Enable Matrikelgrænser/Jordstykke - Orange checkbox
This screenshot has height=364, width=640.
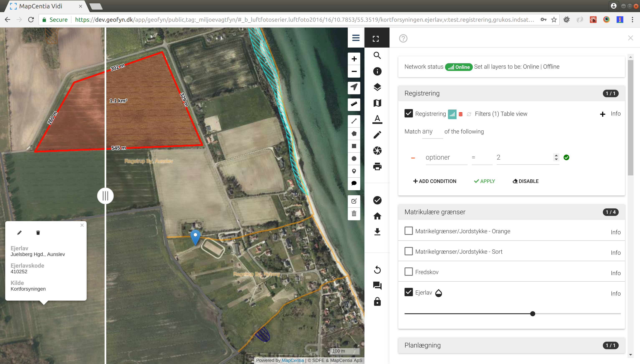(409, 231)
